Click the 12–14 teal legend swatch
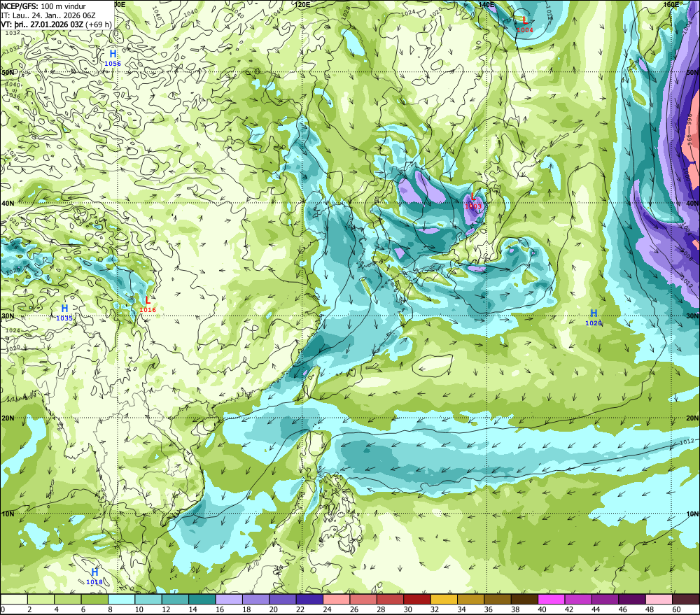 tap(175, 599)
